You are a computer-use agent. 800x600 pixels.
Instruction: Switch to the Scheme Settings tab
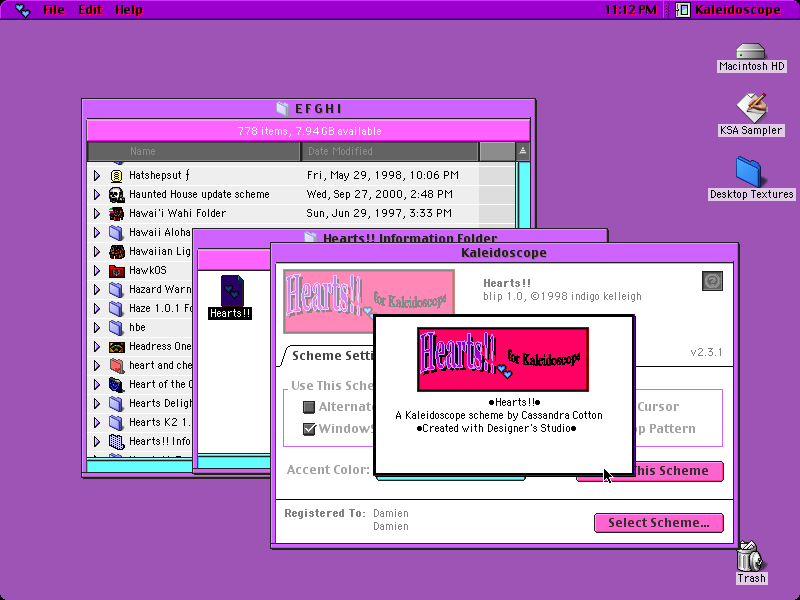click(332, 356)
